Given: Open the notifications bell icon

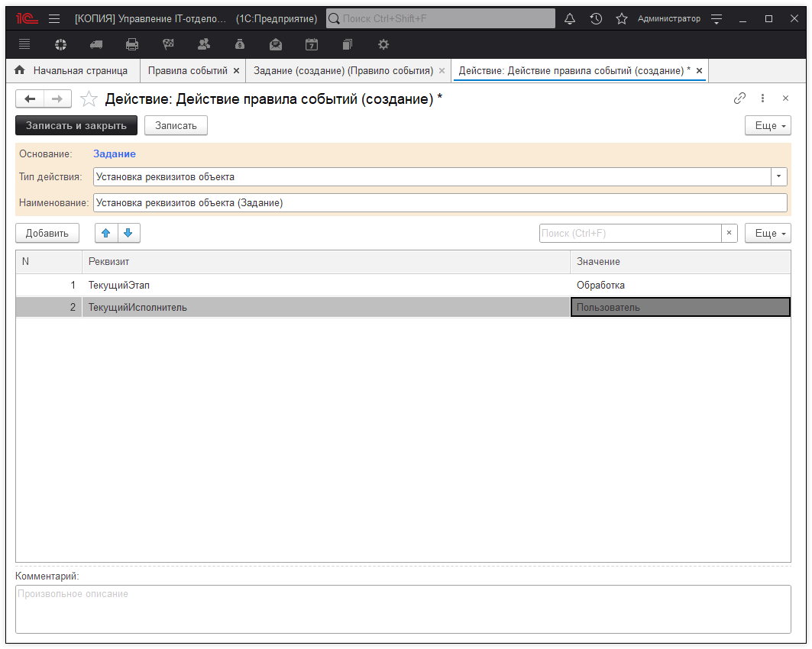Looking at the screenshot, I should [570, 18].
